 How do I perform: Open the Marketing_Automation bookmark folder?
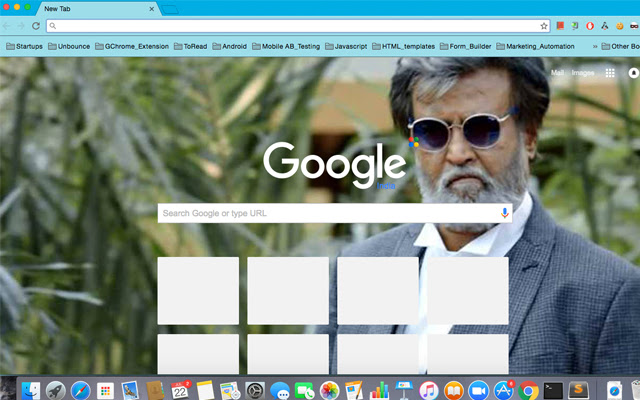click(536, 47)
